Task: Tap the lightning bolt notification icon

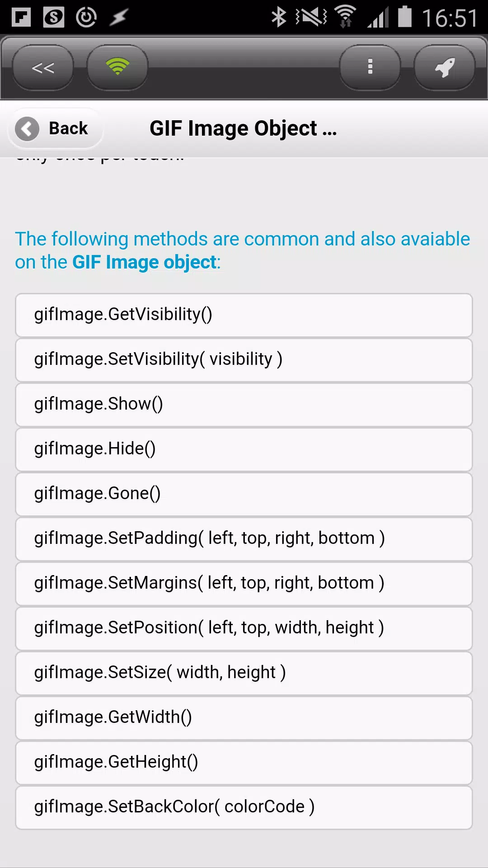Action: click(119, 18)
